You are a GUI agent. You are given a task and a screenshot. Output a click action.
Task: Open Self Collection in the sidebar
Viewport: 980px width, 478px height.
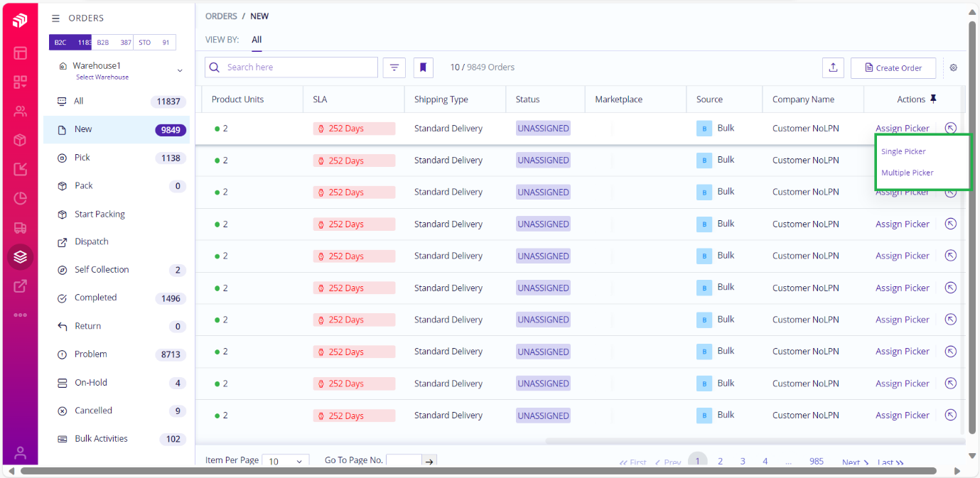(117, 270)
